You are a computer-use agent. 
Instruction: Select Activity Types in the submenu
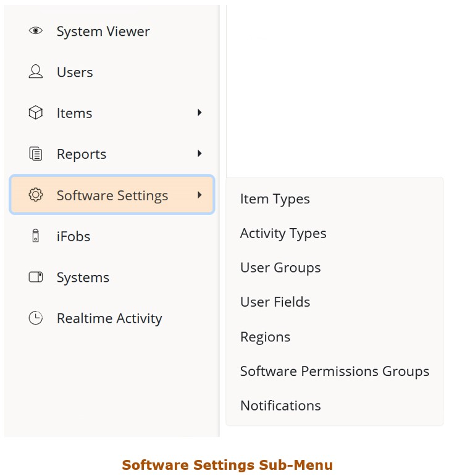pyautogui.click(x=283, y=234)
